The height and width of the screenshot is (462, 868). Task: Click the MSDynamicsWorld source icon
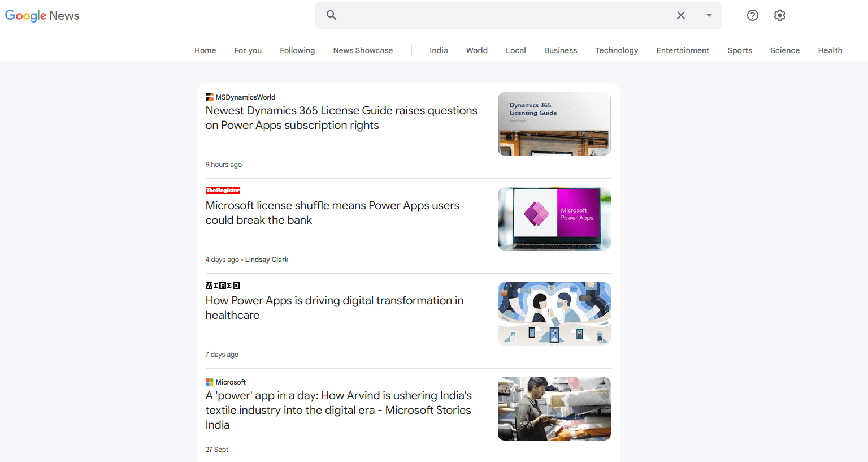click(209, 97)
